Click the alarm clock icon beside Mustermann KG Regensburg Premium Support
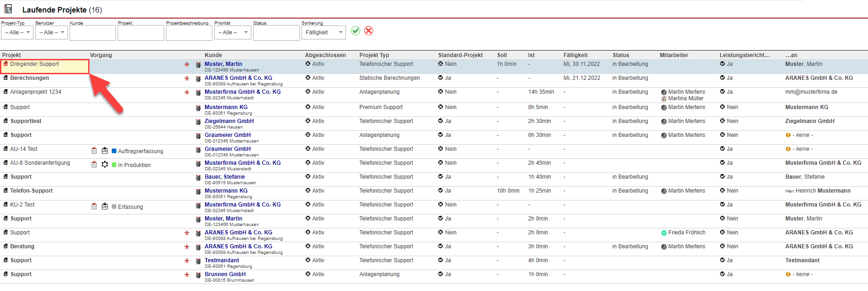 (x=198, y=108)
